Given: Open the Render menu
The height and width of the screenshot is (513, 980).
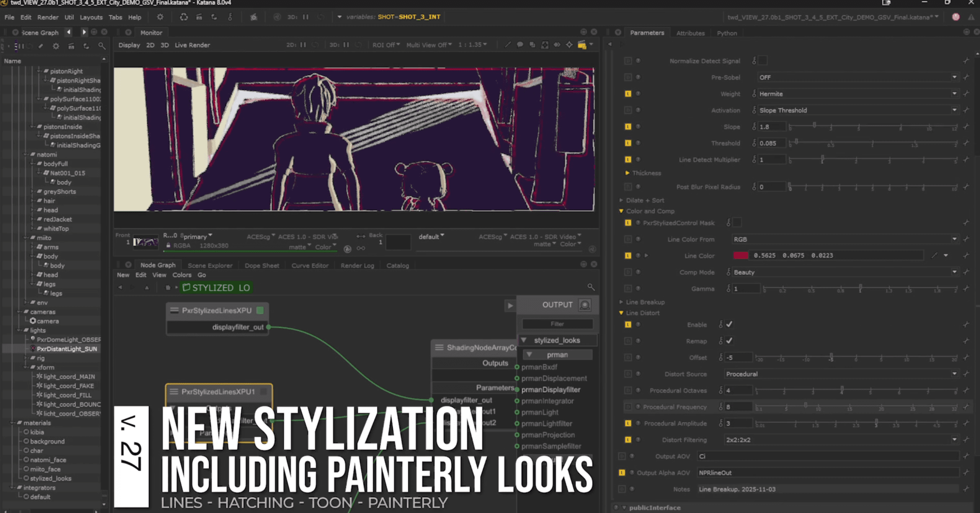Looking at the screenshot, I should click(x=48, y=17).
